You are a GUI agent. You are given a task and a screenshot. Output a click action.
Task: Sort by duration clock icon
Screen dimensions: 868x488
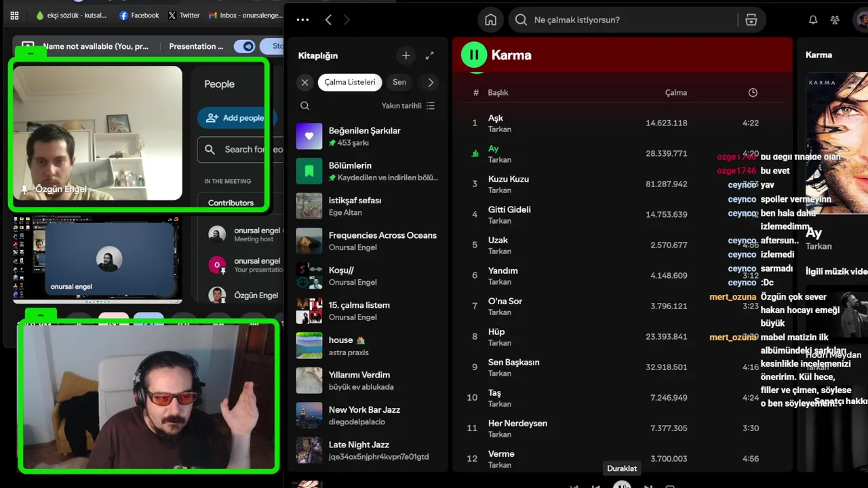click(x=753, y=92)
